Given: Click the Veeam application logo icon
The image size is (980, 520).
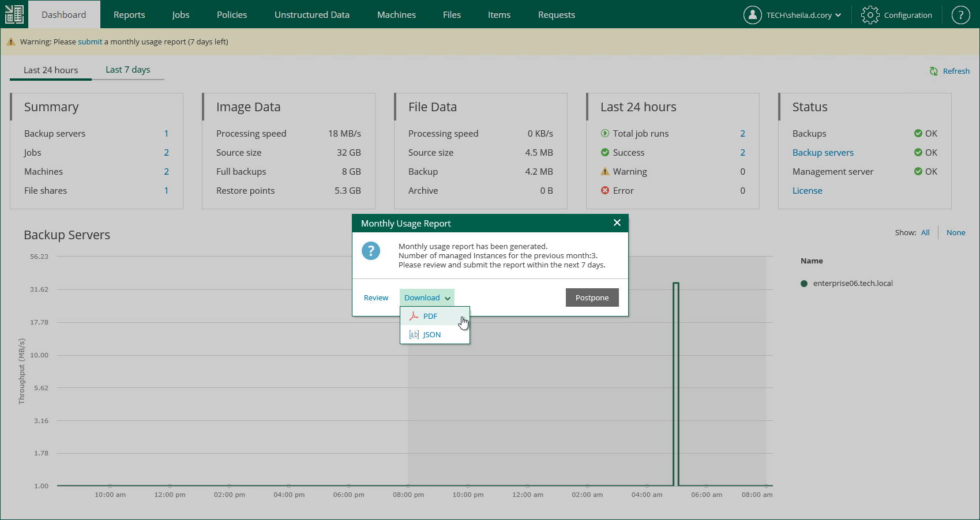Looking at the screenshot, I should coord(14,14).
